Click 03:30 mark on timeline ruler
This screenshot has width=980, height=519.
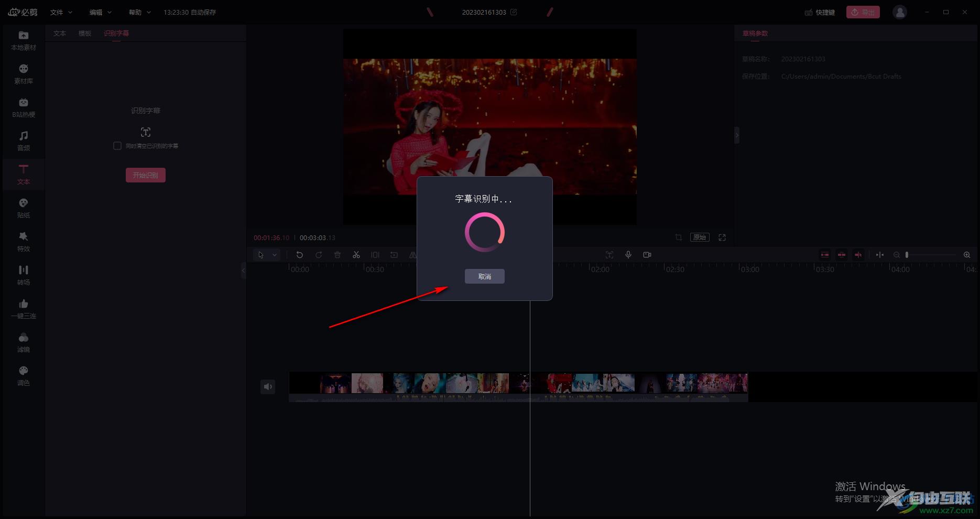(x=825, y=269)
